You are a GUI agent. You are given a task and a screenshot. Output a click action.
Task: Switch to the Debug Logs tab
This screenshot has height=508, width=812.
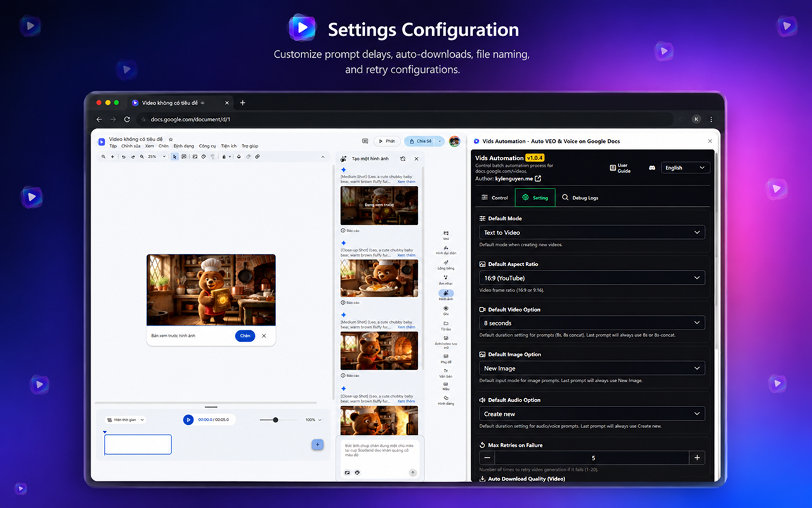click(580, 197)
